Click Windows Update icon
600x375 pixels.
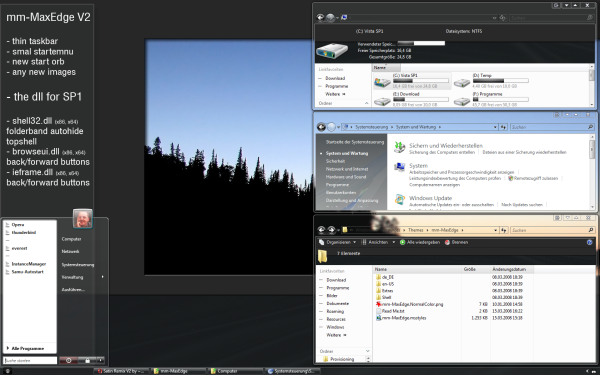point(399,200)
